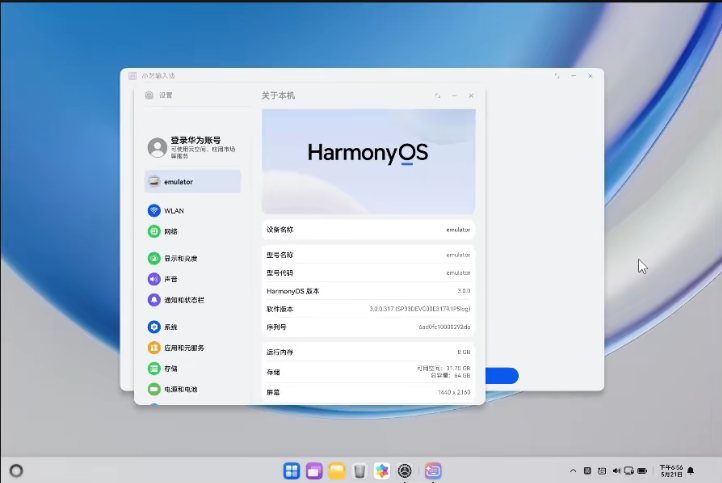The width and height of the screenshot is (722, 483).
Task: Open 应用和元服务 apps and services icon
Action: 154,348
